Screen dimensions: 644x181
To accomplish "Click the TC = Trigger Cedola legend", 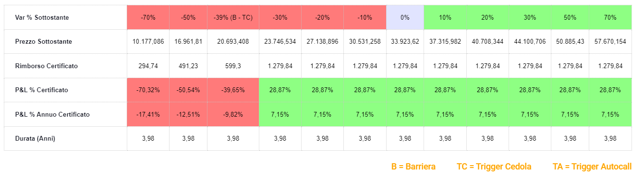I will (494, 167).
